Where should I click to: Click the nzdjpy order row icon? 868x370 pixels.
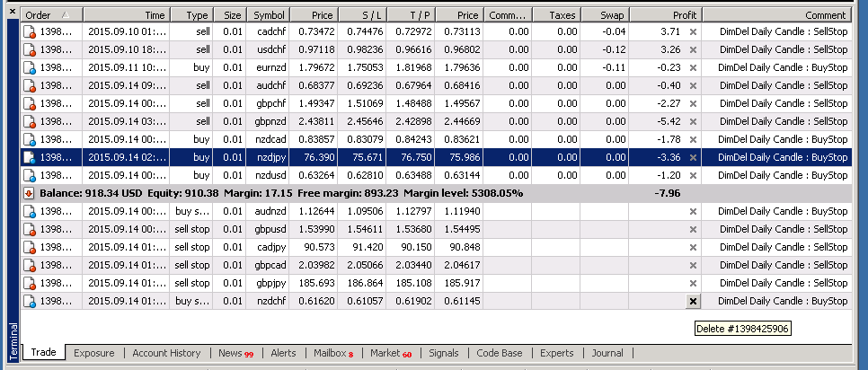tap(30, 158)
